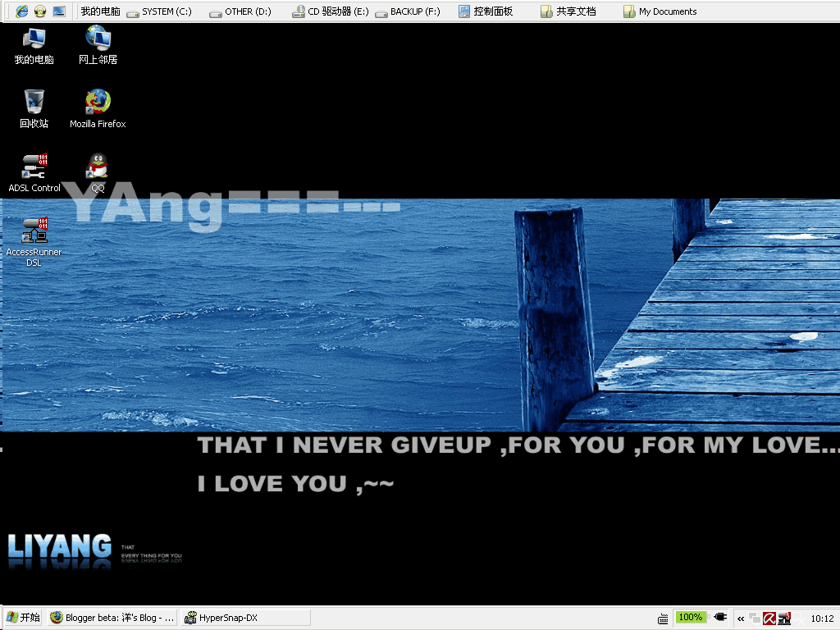The height and width of the screenshot is (630, 840).
Task: Click the DSL modem tray icon
Action: click(x=784, y=619)
